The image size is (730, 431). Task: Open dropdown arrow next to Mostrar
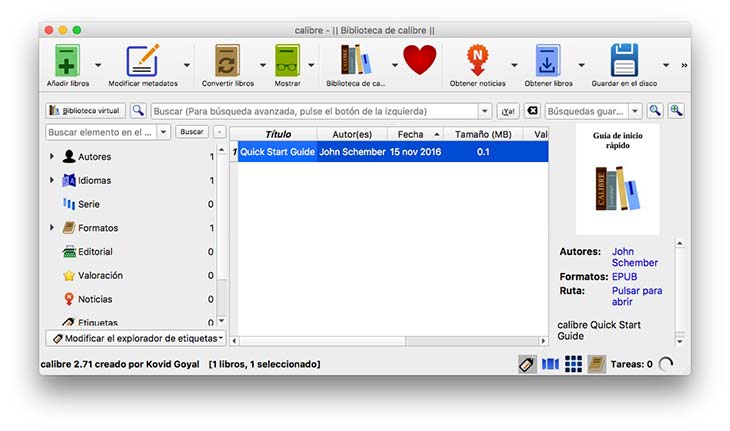311,65
